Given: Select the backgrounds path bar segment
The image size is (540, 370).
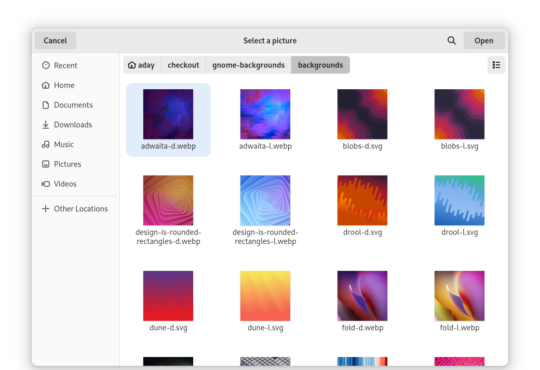Looking at the screenshot, I should (320, 65).
